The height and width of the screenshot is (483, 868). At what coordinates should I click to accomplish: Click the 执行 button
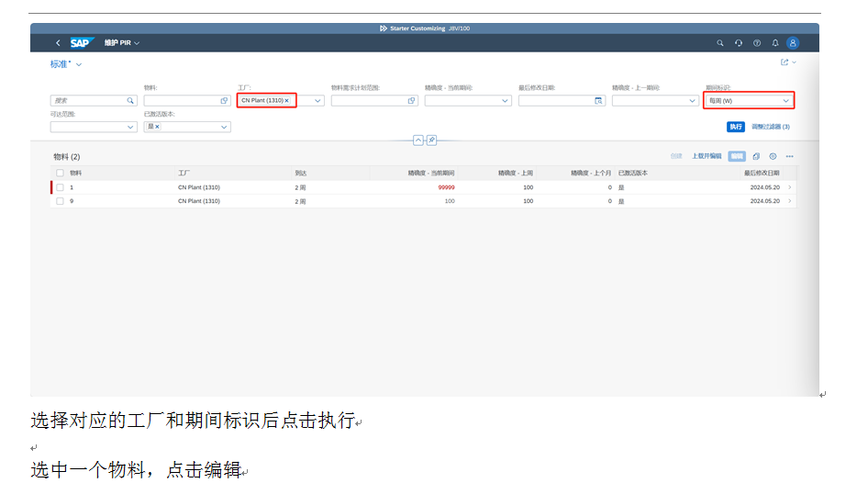735,127
